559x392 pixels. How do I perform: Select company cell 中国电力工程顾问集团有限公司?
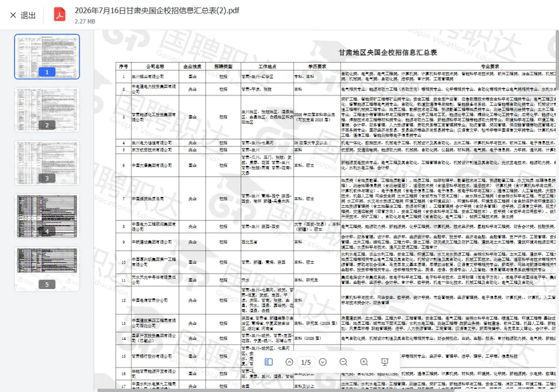point(155,227)
